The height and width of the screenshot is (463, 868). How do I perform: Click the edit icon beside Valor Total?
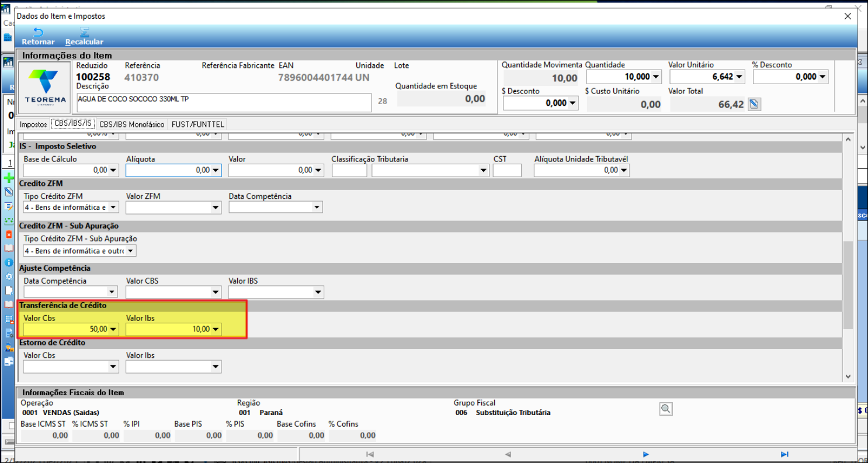pos(754,104)
